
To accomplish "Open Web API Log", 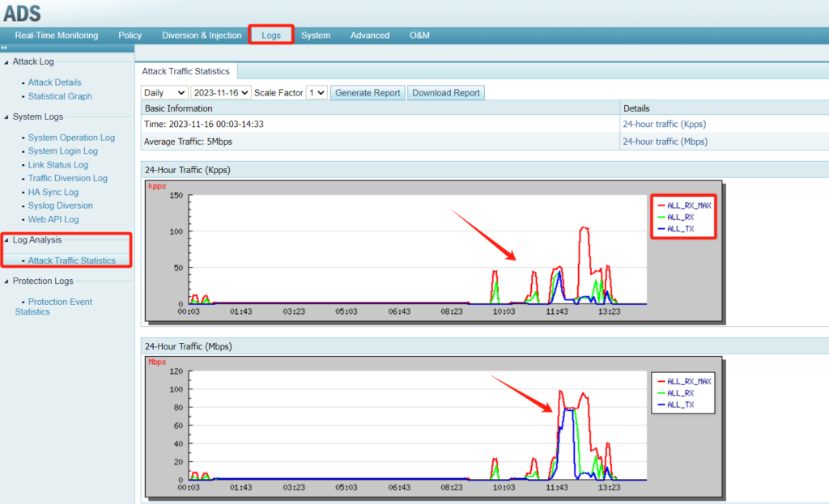I will pyautogui.click(x=53, y=219).
